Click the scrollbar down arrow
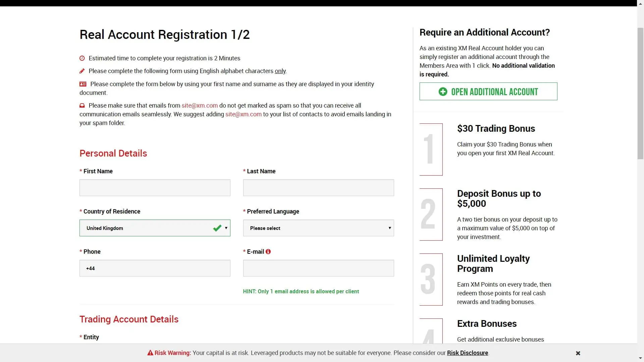 point(640,358)
